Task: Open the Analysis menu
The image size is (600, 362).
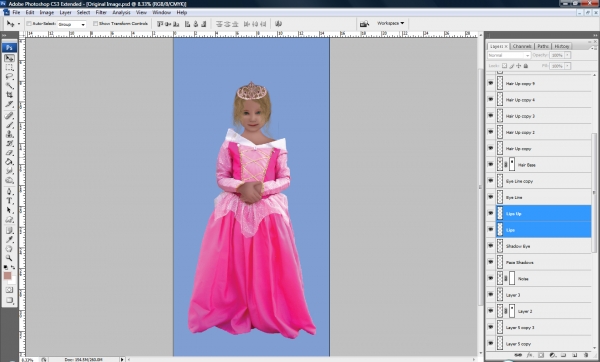Action: point(121,13)
